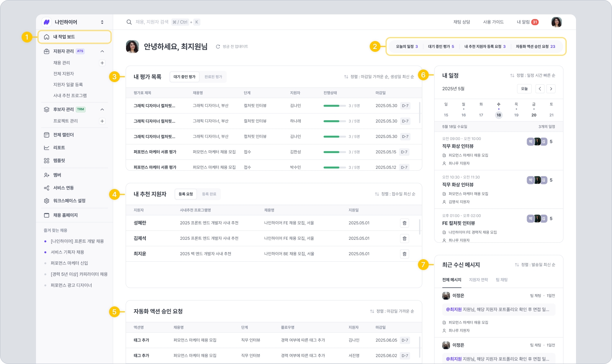
Task: Open favorite 서비스 기획자 채용
Action: click(67, 252)
